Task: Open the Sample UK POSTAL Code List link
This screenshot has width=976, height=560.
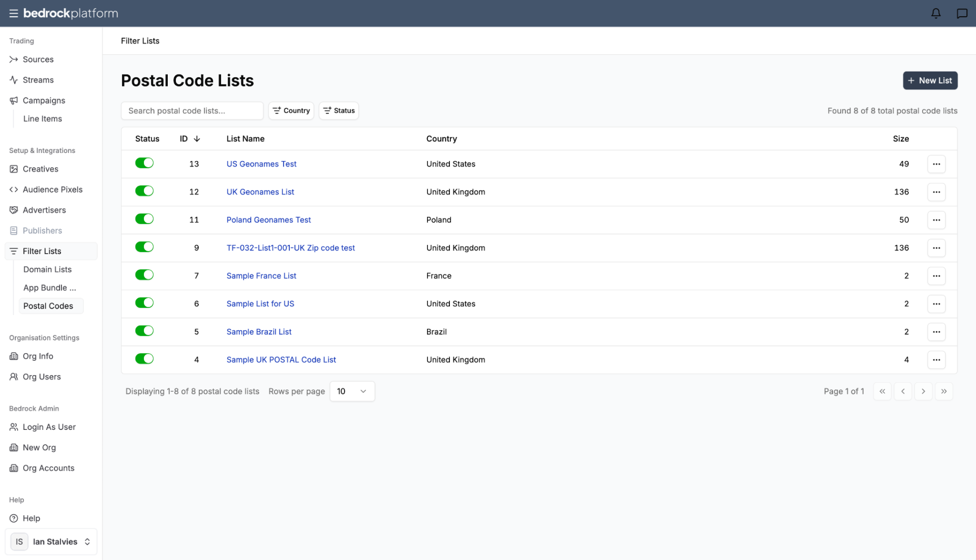Action: [x=281, y=360]
